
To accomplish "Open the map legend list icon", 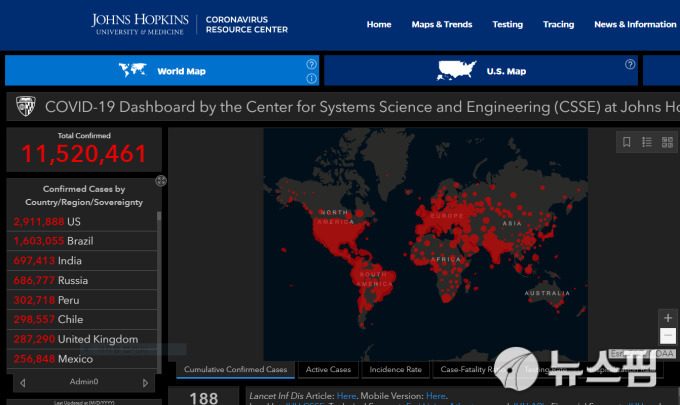I will tap(647, 142).
